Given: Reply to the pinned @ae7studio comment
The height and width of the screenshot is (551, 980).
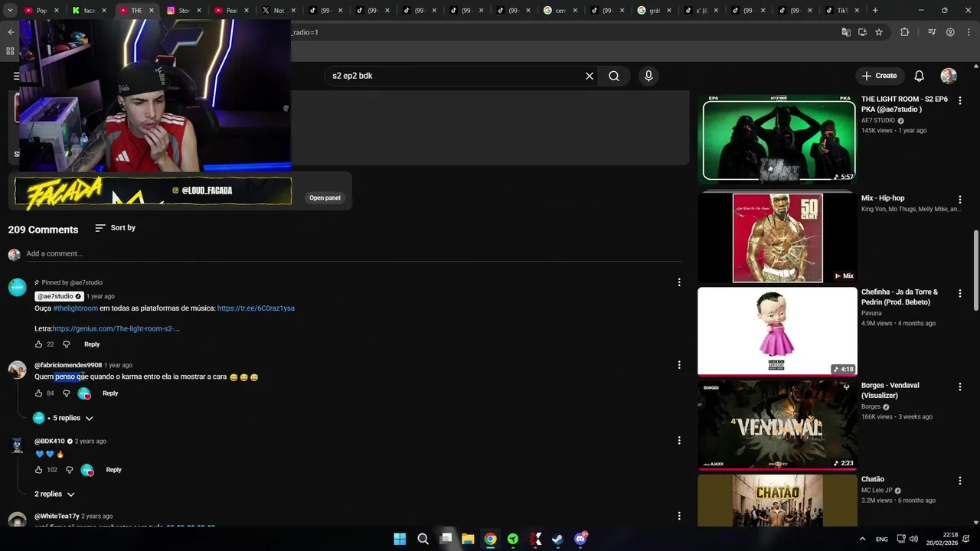Looking at the screenshot, I should [92, 344].
